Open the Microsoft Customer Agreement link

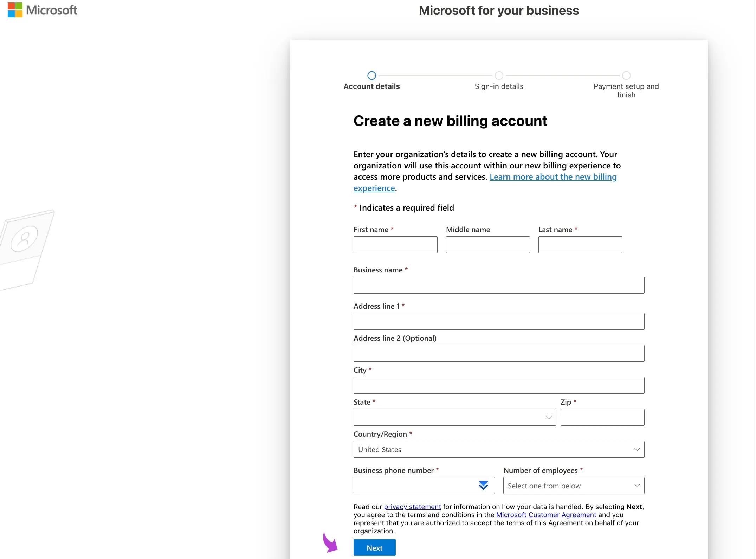coord(546,515)
